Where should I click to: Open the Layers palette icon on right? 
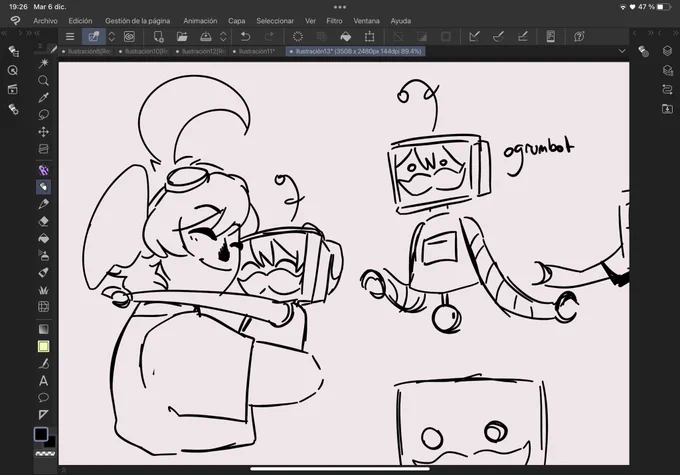[x=667, y=51]
